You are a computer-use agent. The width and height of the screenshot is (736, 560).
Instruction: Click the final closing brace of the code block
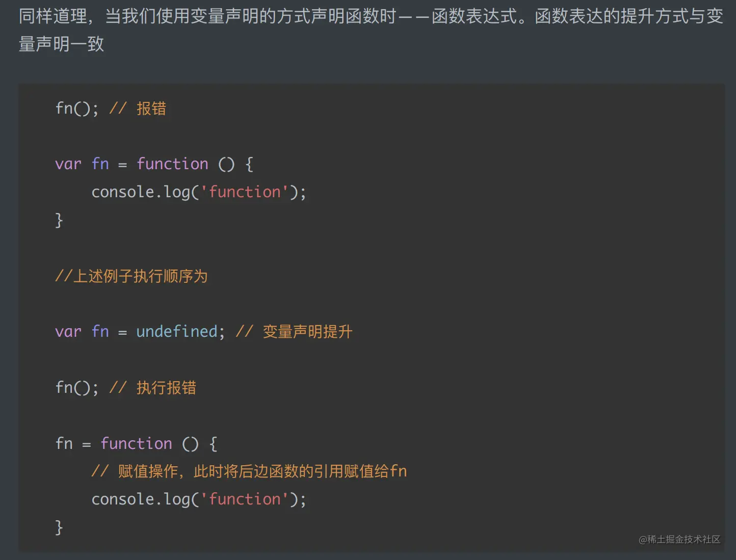click(59, 527)
